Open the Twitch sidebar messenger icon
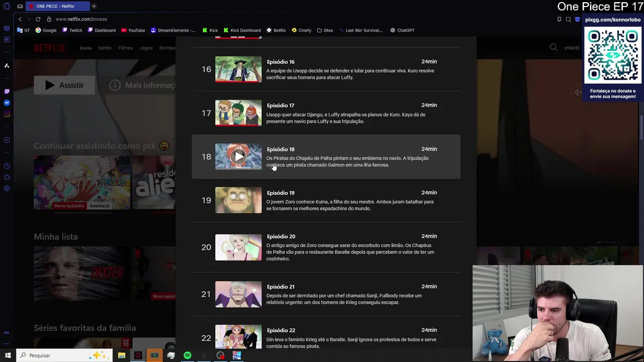The image size is (644, 362). [x=7, y=92]
